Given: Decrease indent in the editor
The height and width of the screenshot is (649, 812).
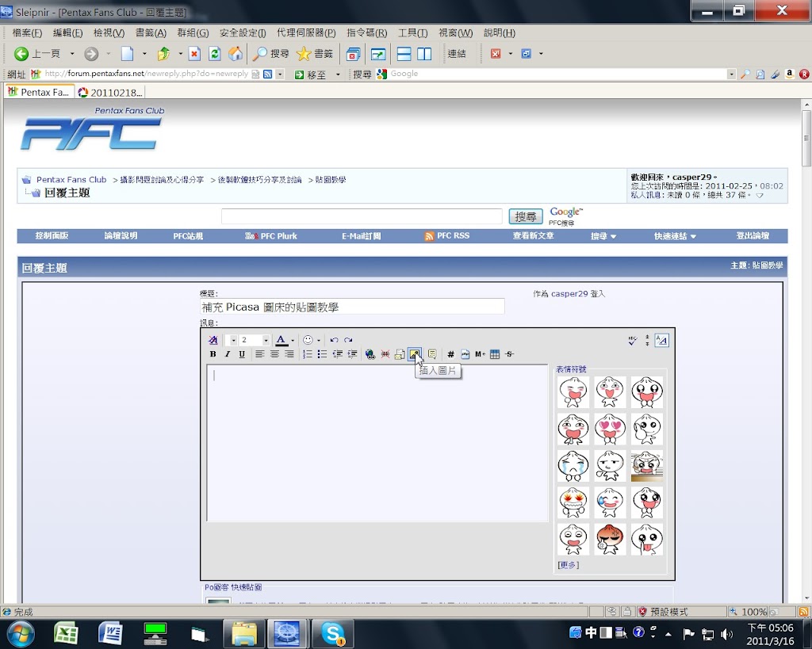Looking at the screenshot, I should (x=338, y=354).
